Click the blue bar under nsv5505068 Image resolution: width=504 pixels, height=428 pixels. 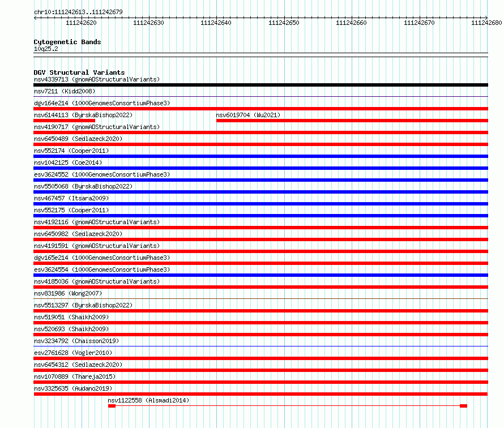260,192
